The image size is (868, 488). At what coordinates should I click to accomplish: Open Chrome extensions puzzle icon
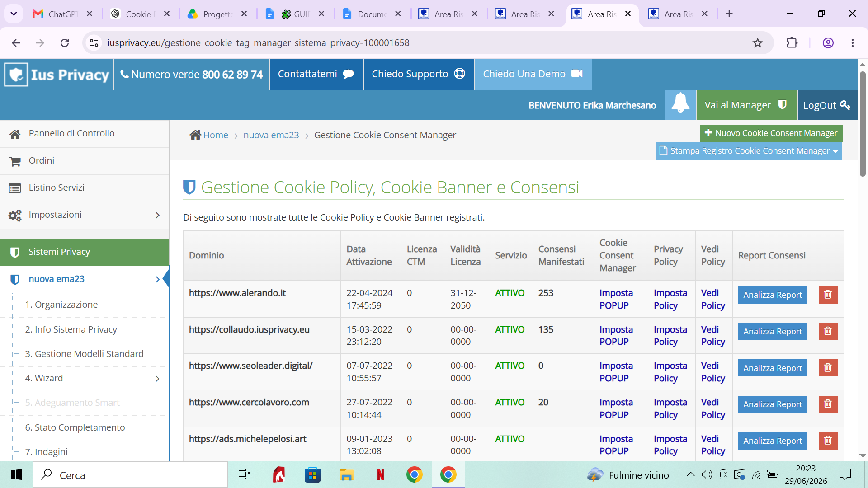pyautogui.click(x=792, y=43)
